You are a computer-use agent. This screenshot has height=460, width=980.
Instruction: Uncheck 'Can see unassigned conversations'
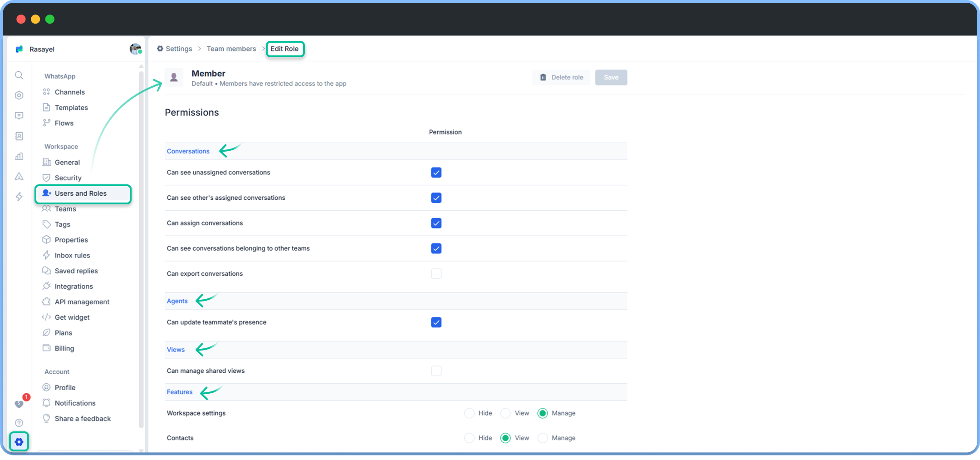click(x=436, y=173)
